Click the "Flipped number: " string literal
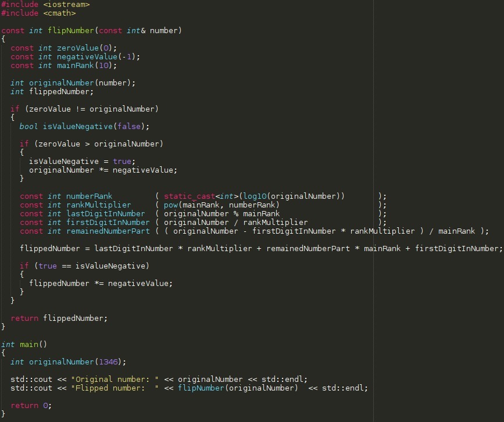 pyautogui.click(x=115, y=388)
